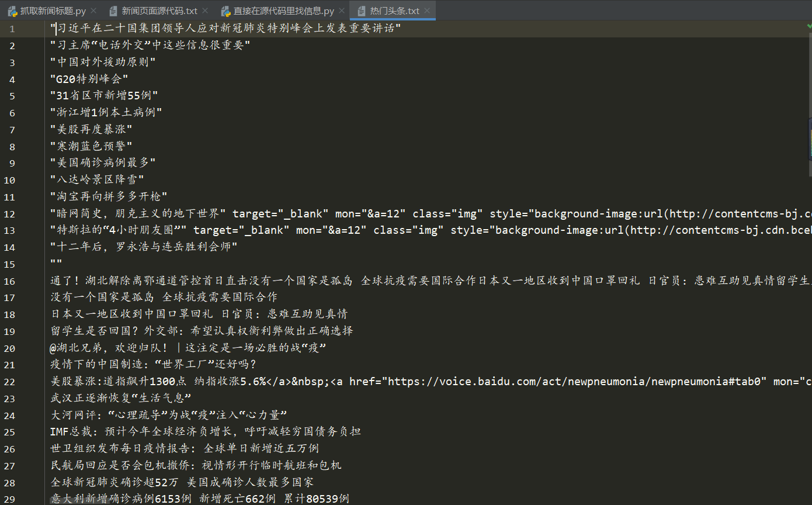Click the line "疫情下的中国制造：“世界工厂”还好吗？"
Image resolution: width=812 pixels, height=505 pixels.
click(154, 365)
